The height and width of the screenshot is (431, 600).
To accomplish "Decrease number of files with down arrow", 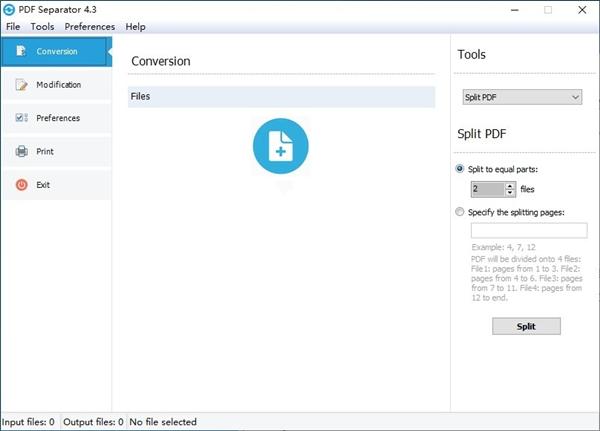I will 510,193.
